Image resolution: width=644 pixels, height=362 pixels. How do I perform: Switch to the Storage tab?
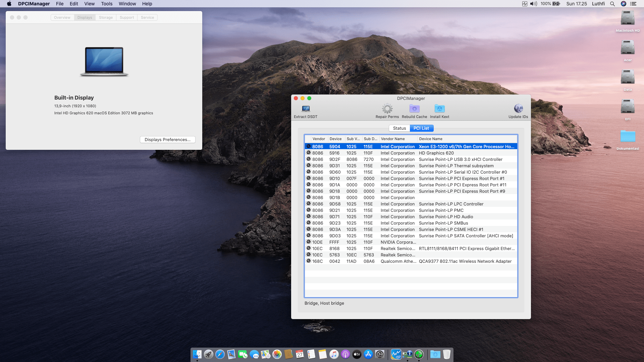tap(106, 17)
